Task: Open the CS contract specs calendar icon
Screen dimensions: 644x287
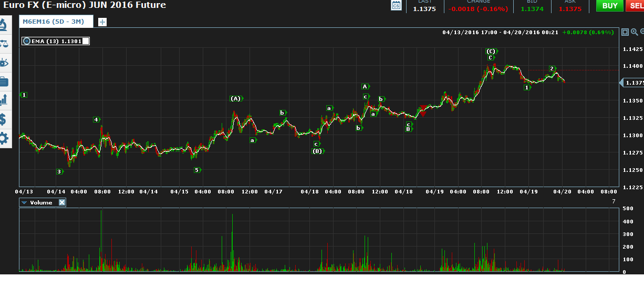Action: (x=396, y=5)
